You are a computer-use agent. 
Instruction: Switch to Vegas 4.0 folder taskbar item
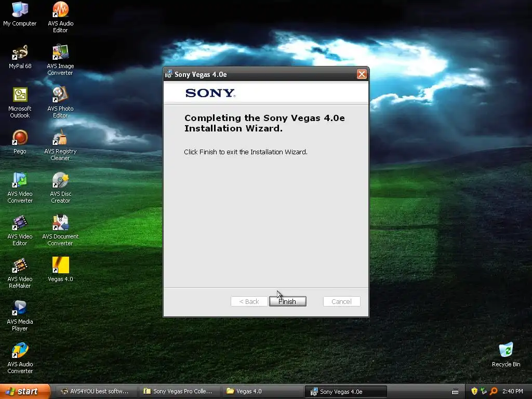(x=262, y=391)
